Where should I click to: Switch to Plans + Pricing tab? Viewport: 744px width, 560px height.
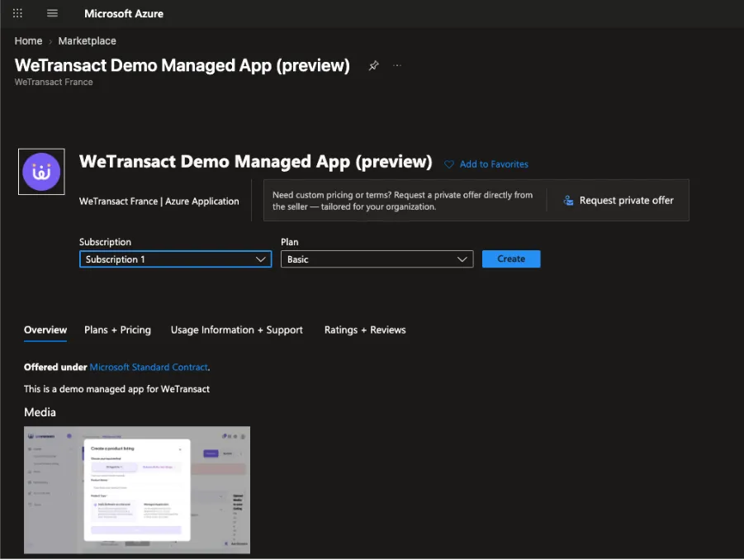(x=118, y=330)
